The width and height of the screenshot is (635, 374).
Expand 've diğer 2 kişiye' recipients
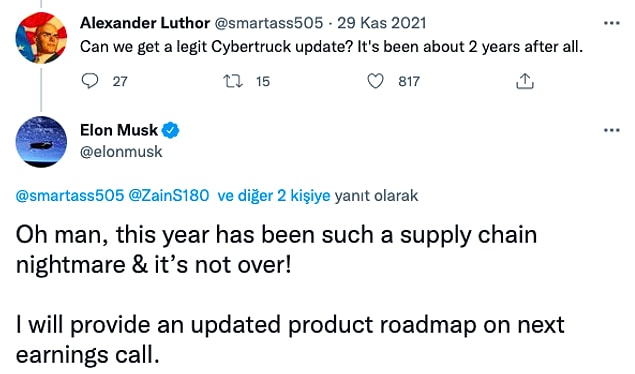[274, 196]
